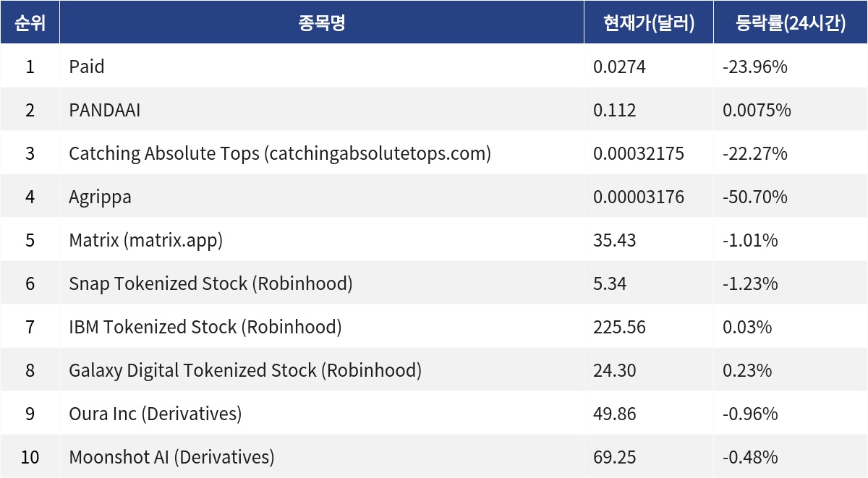
Task: Select the Moonshot AI (Derivatives) cell
Action: tap(322, 457)
